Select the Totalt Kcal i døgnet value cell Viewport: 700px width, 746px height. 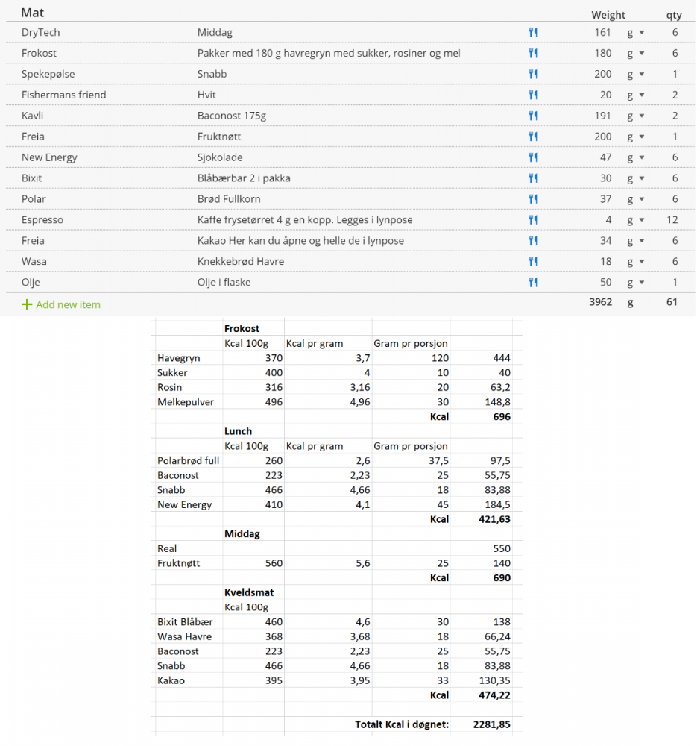tap(491, 724)
